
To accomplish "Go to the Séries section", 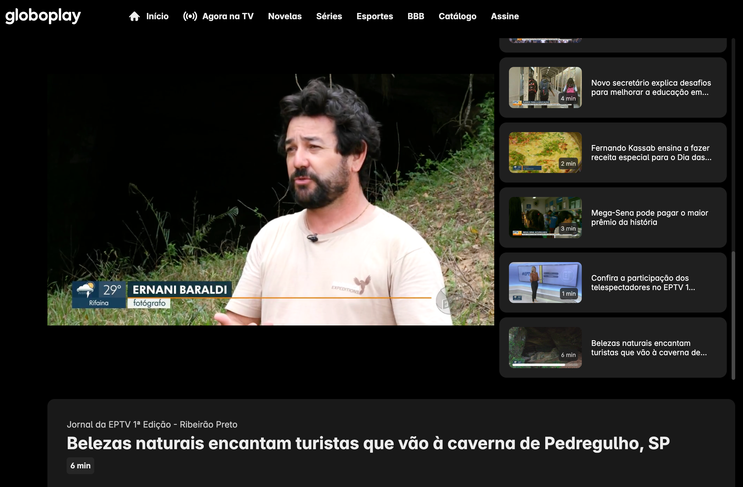I will 329,17.
